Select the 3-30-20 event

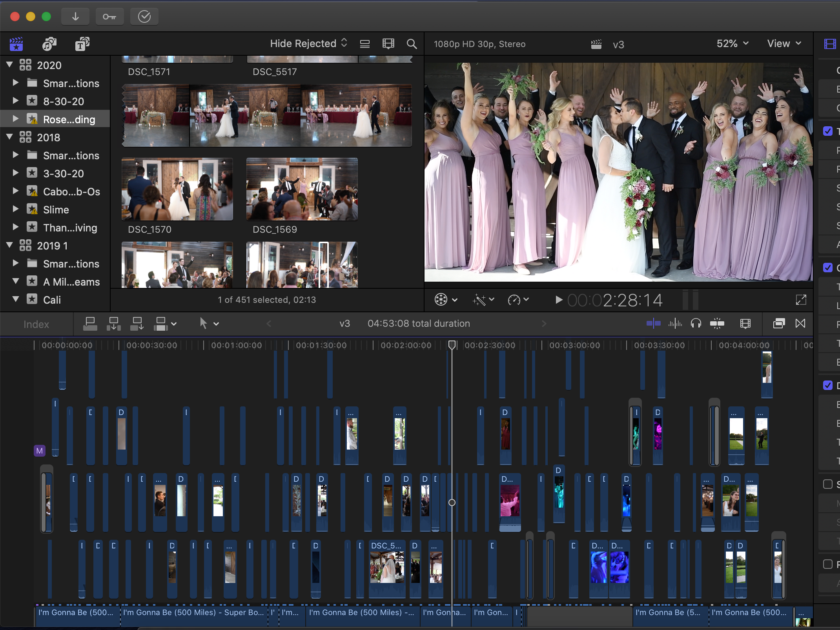click(64, 173)
